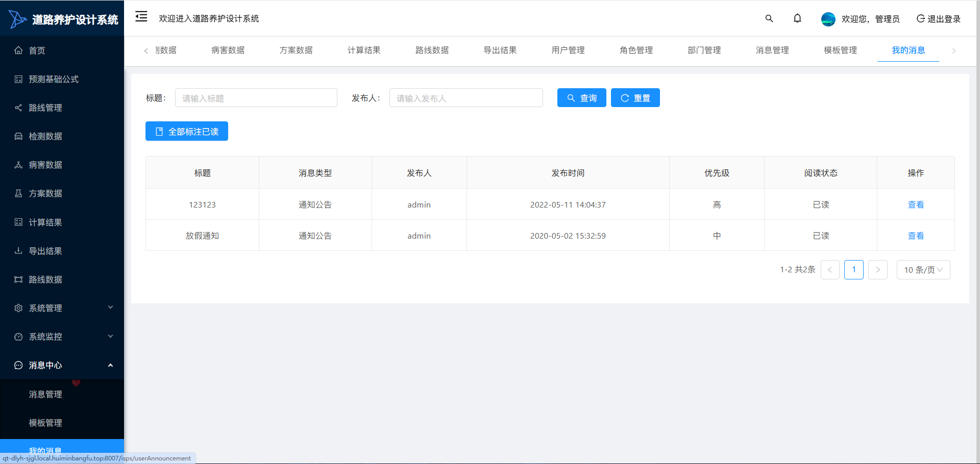
Task: Click the 导出结果 download icon
Action: [x=18, y=251]
